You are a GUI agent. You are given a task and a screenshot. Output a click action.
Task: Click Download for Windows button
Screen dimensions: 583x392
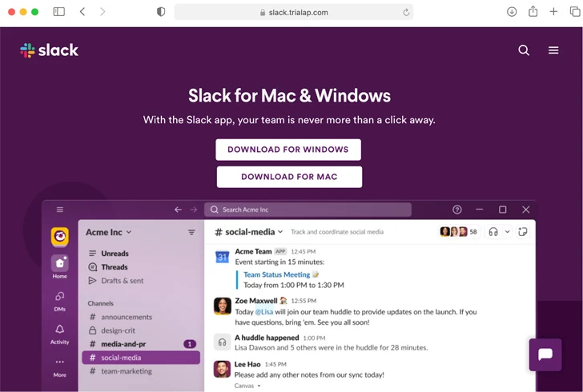[288, 150]
